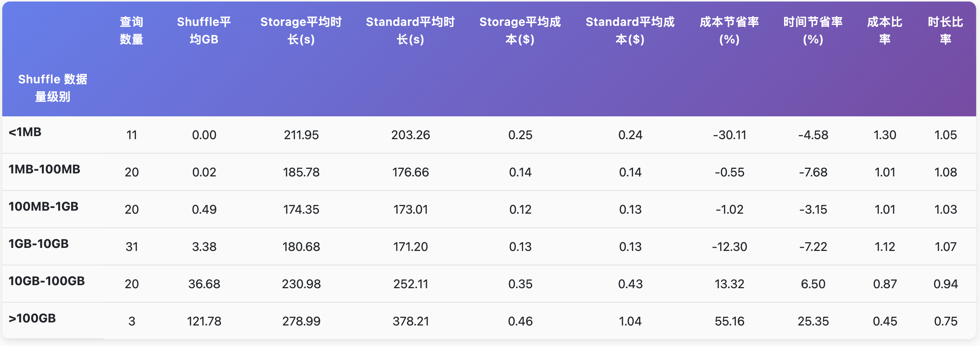Click the 查询数量 column header
The image size is (980, 346).
point(131,30)
